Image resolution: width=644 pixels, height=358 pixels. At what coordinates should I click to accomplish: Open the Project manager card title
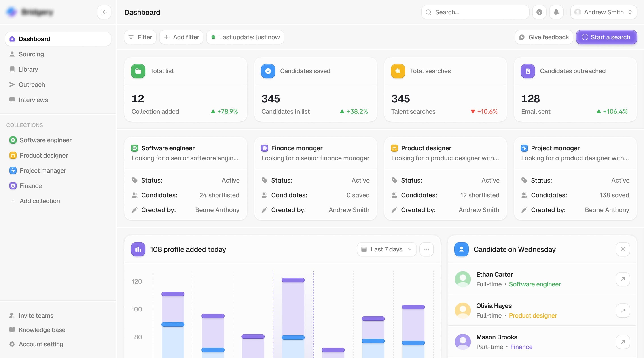pos(555,148)
